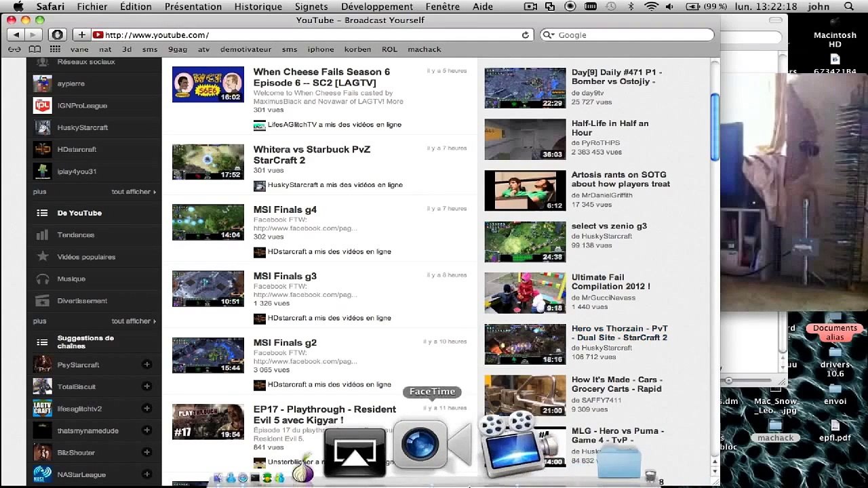The height and width of the screenshot is (488, 868).
Task: Open the Édition menu
Action: click(136, 7)
